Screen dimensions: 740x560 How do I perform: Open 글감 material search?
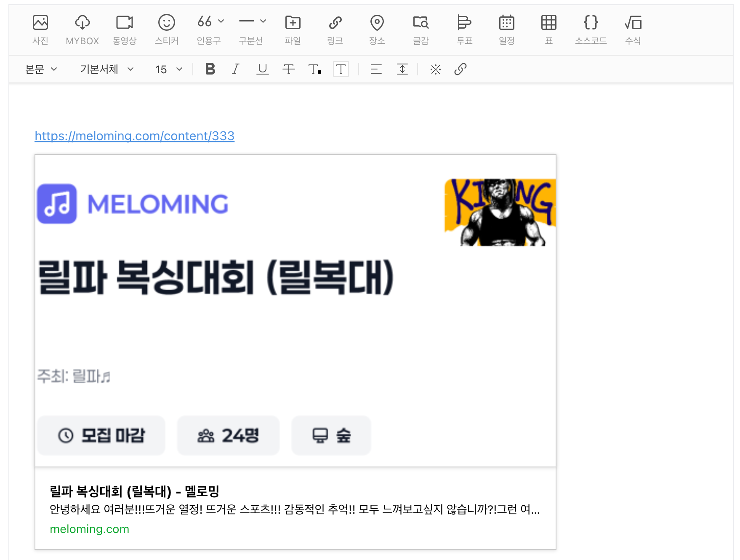click(x=421, y=29)
